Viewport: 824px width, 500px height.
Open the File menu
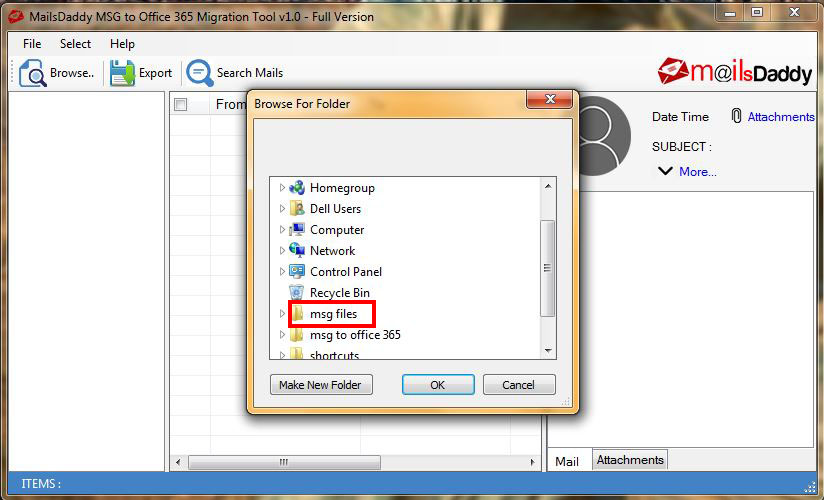tap(32, 44)
